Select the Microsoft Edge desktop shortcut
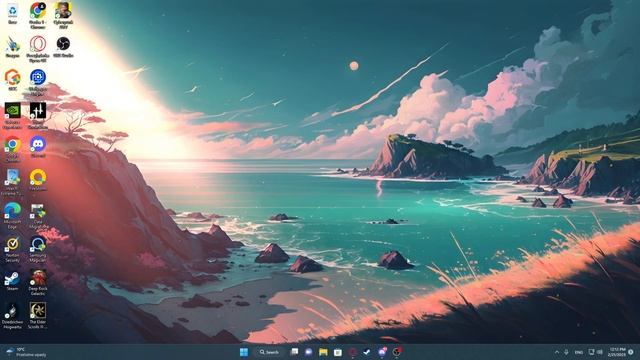640x360 pixels. (x=13, y=216)
